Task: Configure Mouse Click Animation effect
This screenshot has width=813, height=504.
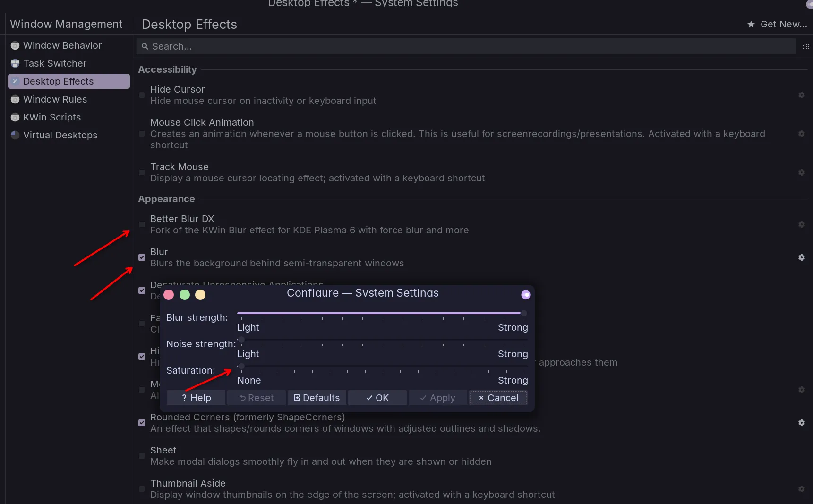Action: [x=802, y=134]
